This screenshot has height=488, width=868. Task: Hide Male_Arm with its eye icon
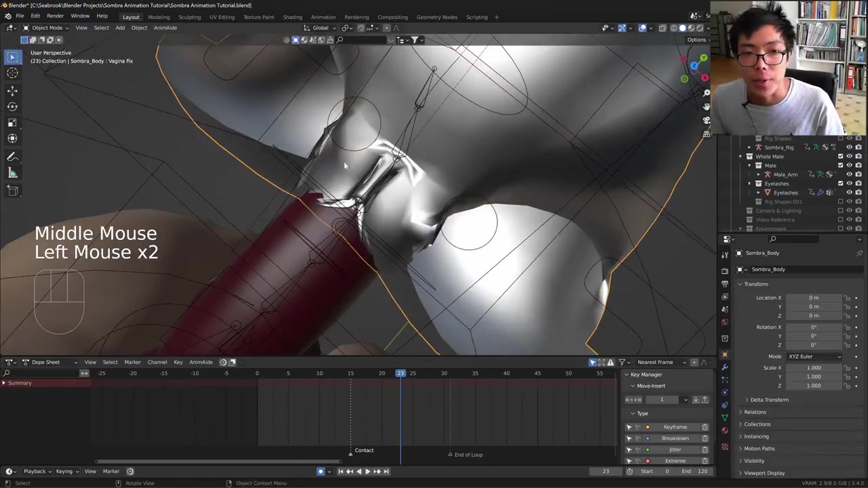849,174
